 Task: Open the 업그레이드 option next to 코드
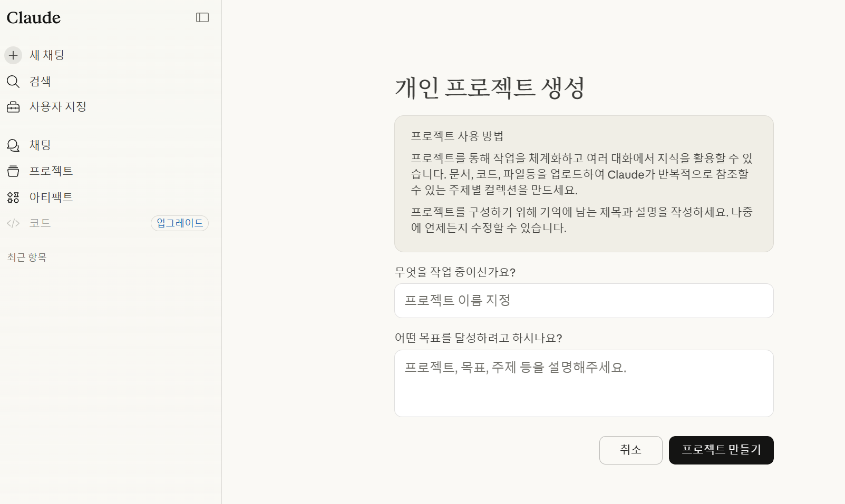(179, 223)
